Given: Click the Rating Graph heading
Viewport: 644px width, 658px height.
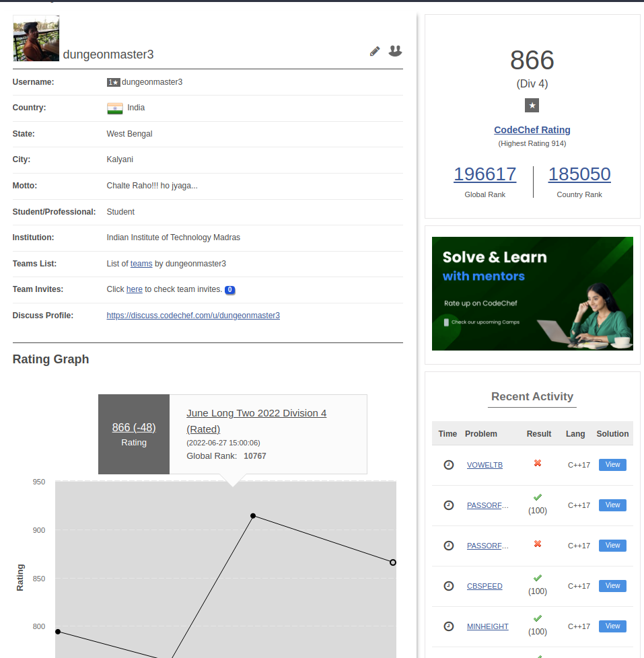Looking at the screenshot, I should click(50, 359).
